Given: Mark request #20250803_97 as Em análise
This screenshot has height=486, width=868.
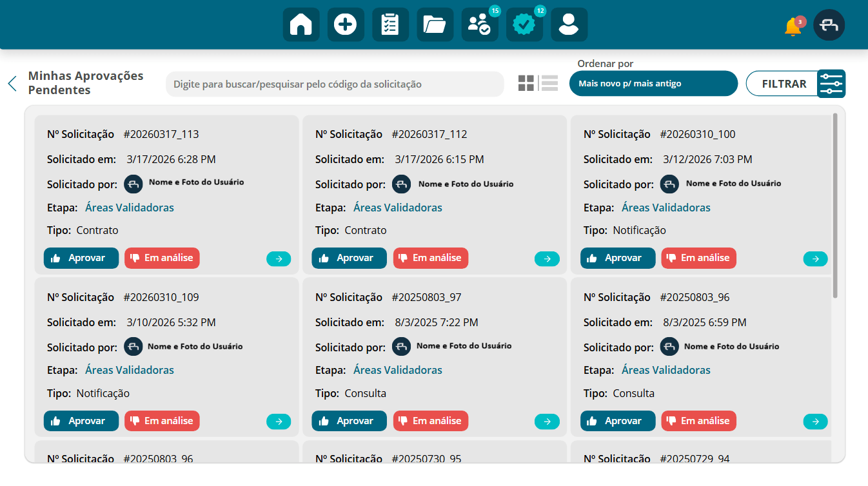Looking at the screenshot, I should pyautogui.click(x=431, y=421).
